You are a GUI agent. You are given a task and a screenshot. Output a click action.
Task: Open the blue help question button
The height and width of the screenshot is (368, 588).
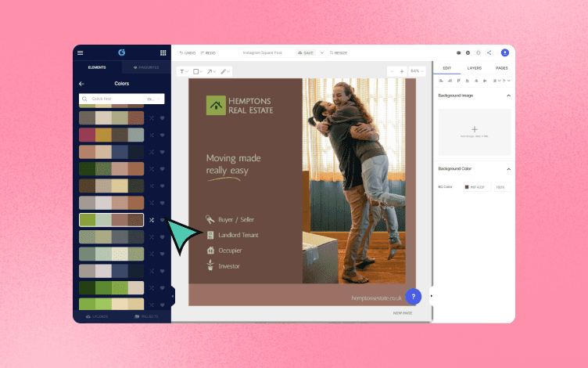(x=414, y=297)
